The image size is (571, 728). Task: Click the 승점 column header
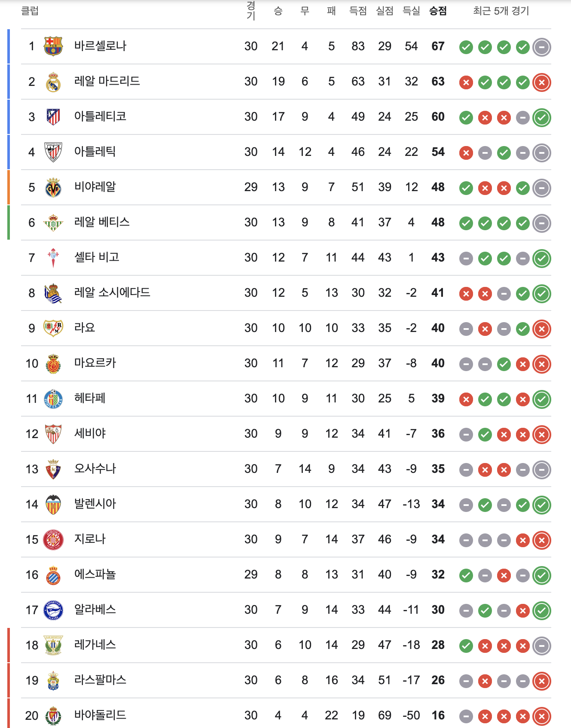tap(438, 11)
